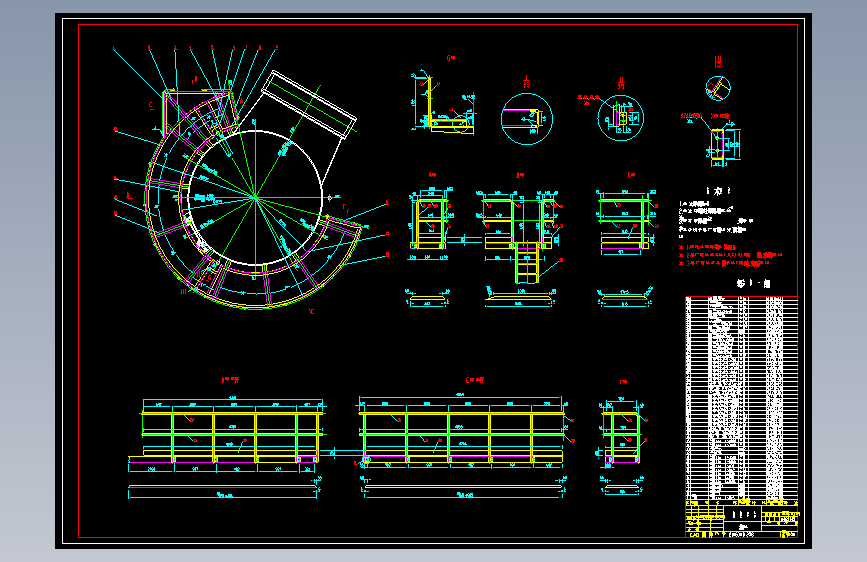This screenshot has width=867, height=562.
Task: Select the ladder in the middle section view
Action: 526,263
